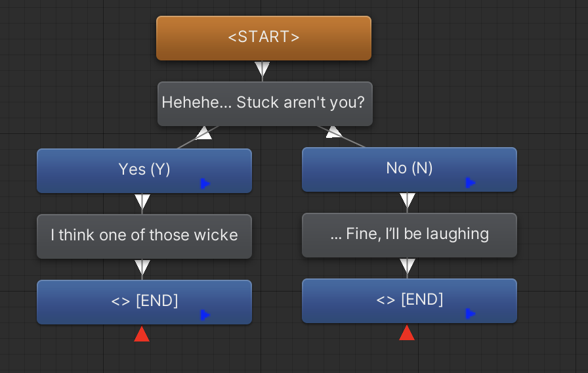This screenshot has height=373, width=588.
Task: Select the right <> [END] node
Action: pos(409,301)
